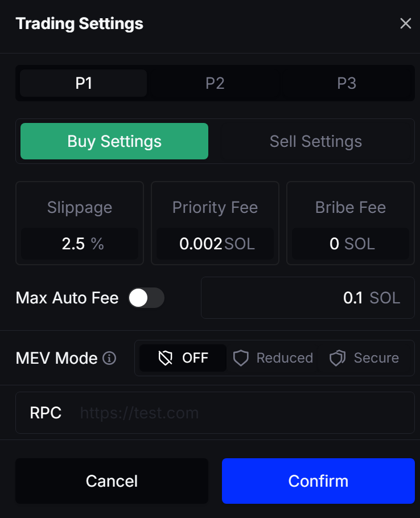The image size is (420, 518).
Task: Open the Buy Settings tab
Action: tap(114, 141)
